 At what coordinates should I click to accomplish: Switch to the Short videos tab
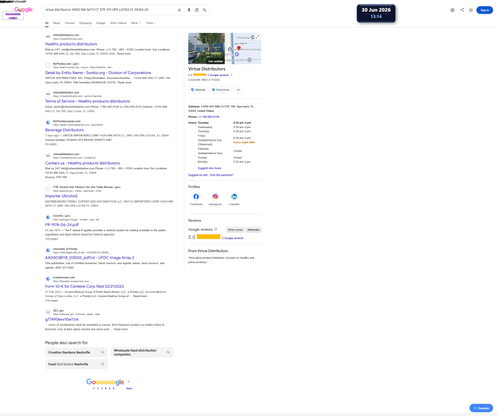[118, 23]
